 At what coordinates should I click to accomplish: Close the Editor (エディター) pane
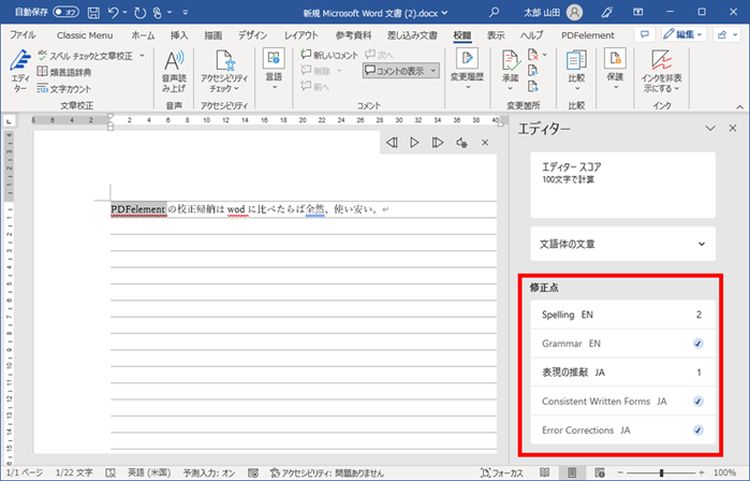point(732,128)
